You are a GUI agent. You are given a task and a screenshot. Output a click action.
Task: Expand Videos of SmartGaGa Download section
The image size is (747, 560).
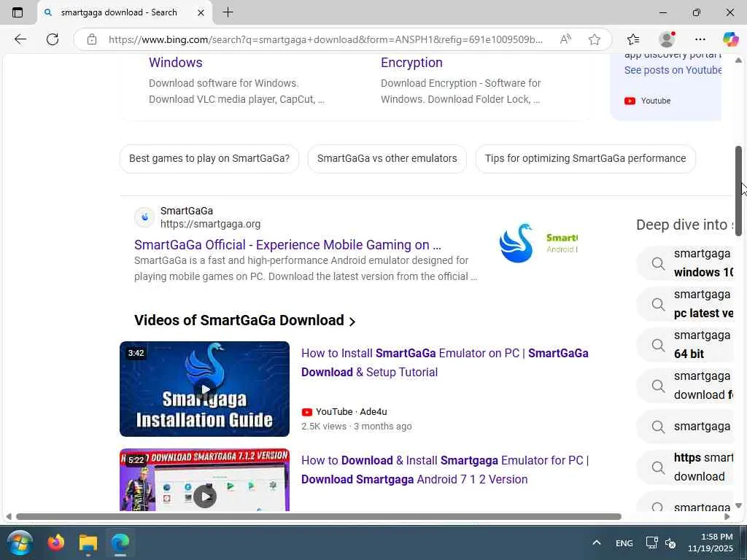[245, 321]
